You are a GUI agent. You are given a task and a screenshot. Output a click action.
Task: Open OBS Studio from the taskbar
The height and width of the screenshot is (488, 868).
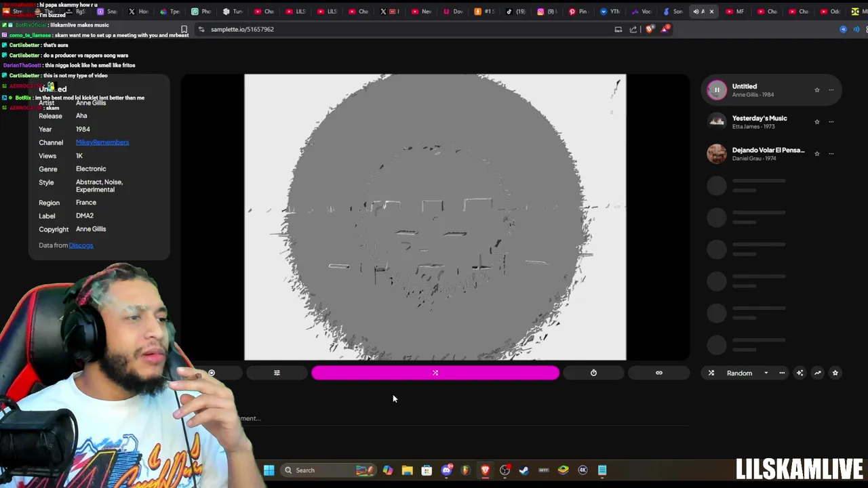[x=505, y=470]
